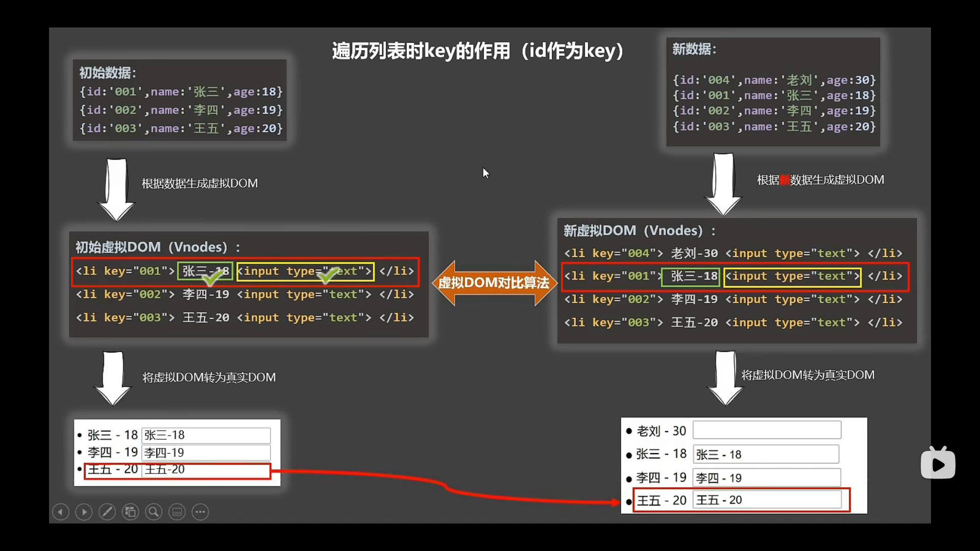Image resolution: width=980 pixels, height=551 pixels.
Task: Select the pen annotation tool
Action: click(107, 512)
